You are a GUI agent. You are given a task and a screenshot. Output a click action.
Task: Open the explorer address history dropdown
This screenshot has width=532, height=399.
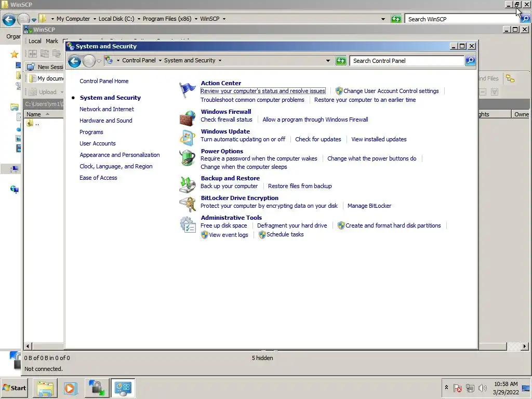point(383,19)
